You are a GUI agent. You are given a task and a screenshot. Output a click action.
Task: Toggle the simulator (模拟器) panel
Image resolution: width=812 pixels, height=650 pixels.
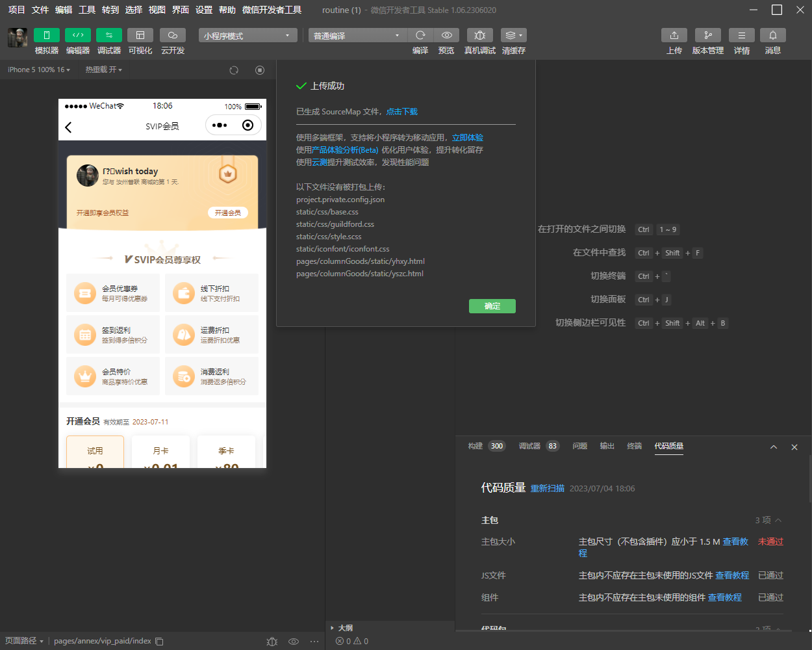(47, 35)
